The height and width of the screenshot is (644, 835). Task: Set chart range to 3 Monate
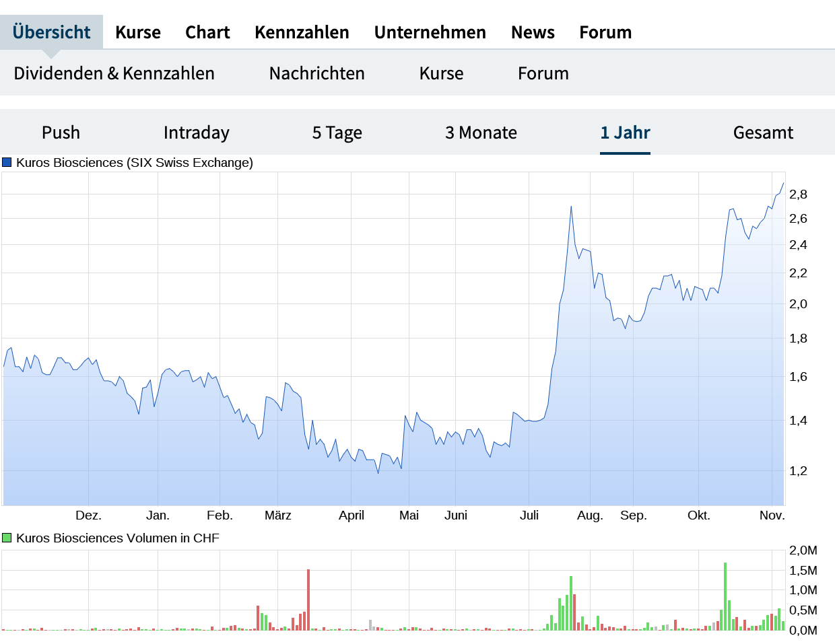tap(481, 133)
